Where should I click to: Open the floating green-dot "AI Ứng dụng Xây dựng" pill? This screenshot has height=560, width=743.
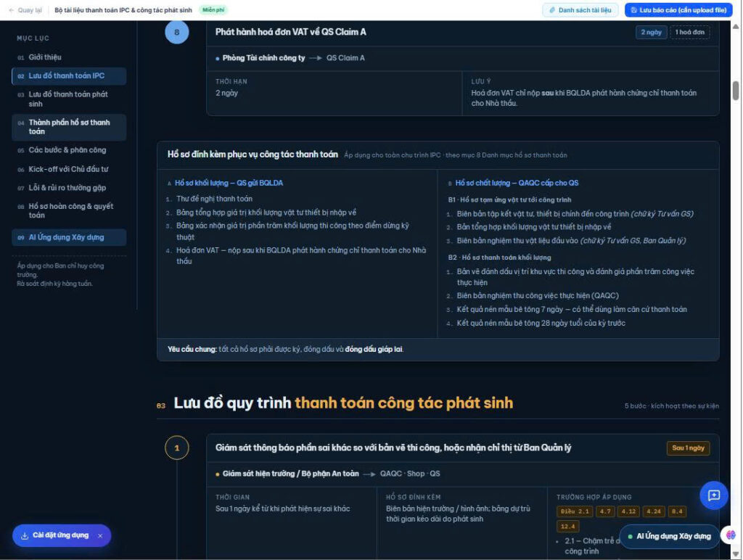coord(669,536)
